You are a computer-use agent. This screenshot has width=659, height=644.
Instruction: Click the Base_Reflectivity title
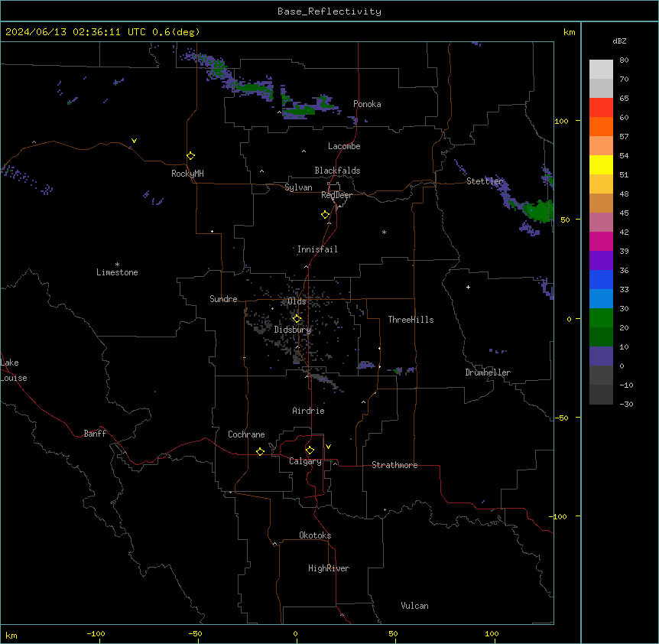click(329, 11)
